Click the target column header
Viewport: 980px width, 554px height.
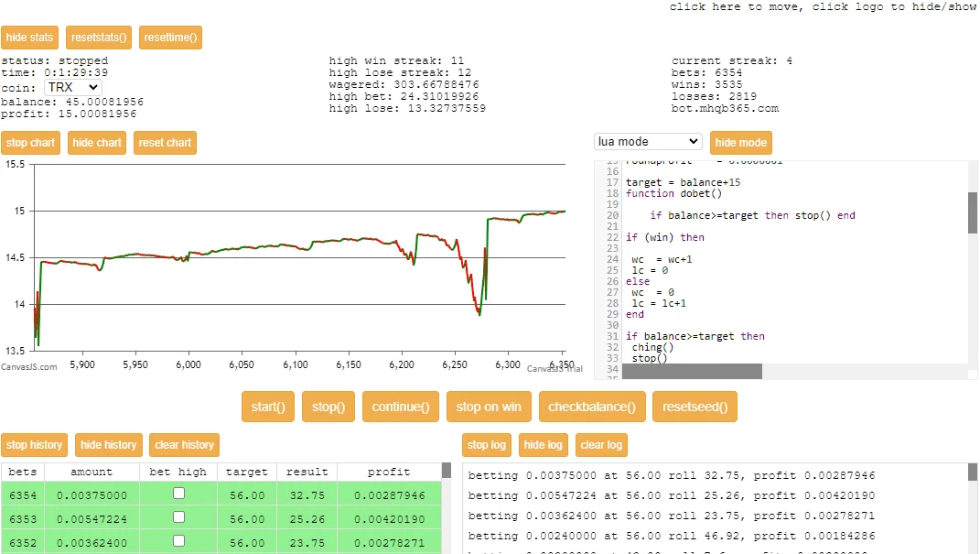pos(247,473)
